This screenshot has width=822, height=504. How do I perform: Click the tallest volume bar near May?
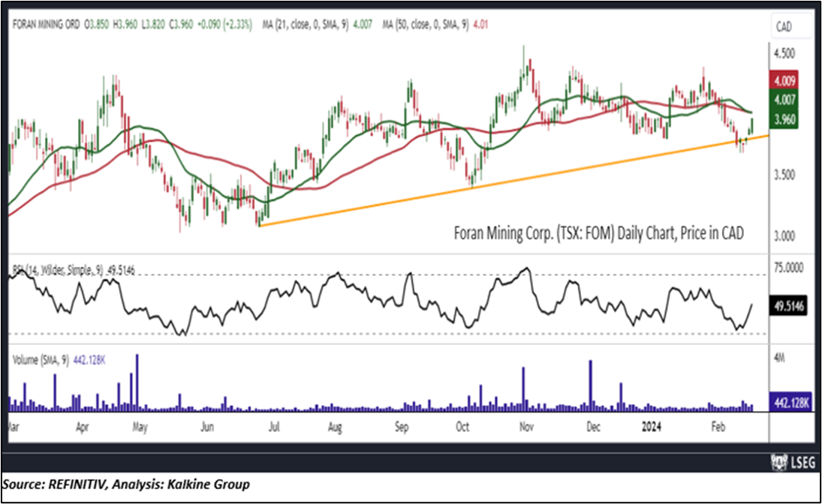point(137,382)
